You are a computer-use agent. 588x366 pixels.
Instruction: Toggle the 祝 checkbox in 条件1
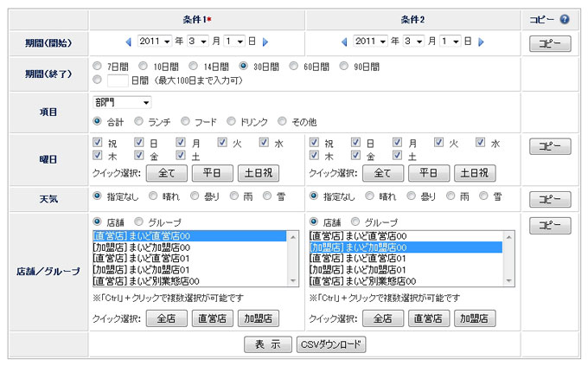[97, 142]
